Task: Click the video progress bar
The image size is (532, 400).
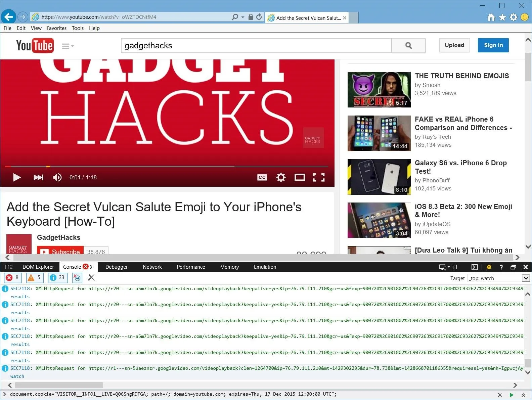Action: (167, 167)
